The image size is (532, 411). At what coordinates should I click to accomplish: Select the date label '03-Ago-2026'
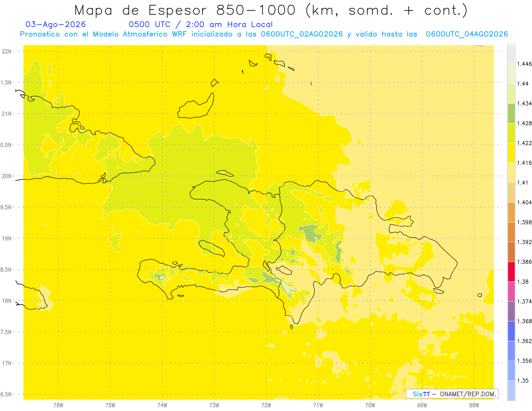click(x=56, y=24)
